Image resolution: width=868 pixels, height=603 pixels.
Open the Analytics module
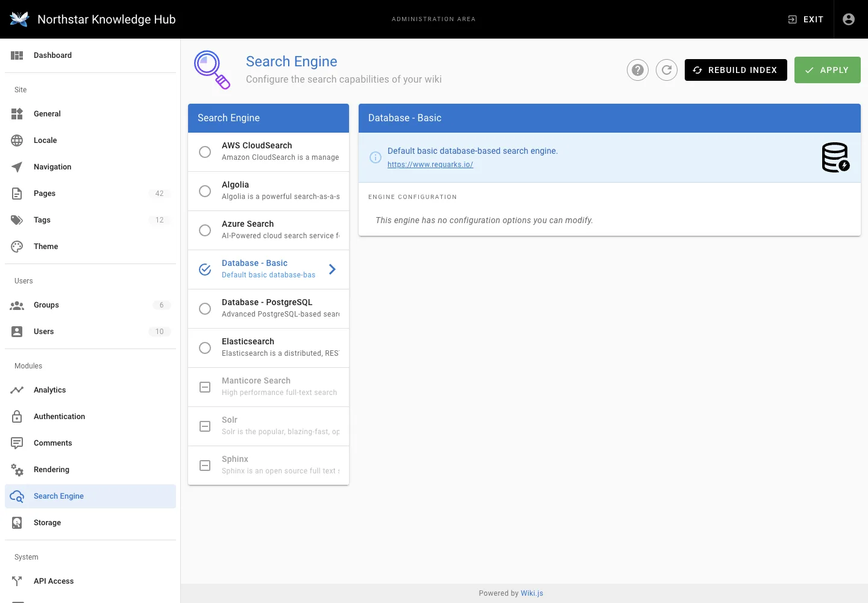pos(90,390)
